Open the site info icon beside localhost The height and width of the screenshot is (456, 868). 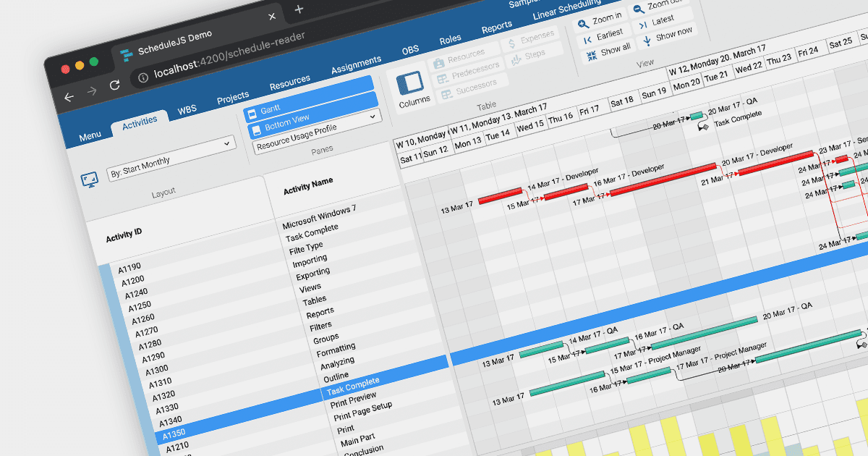142,77
